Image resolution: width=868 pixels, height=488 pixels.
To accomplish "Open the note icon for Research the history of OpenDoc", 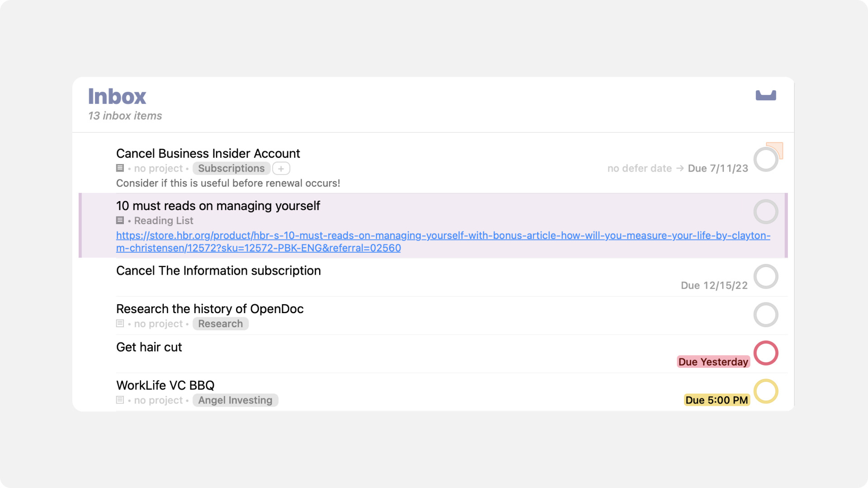I will 120,324.
